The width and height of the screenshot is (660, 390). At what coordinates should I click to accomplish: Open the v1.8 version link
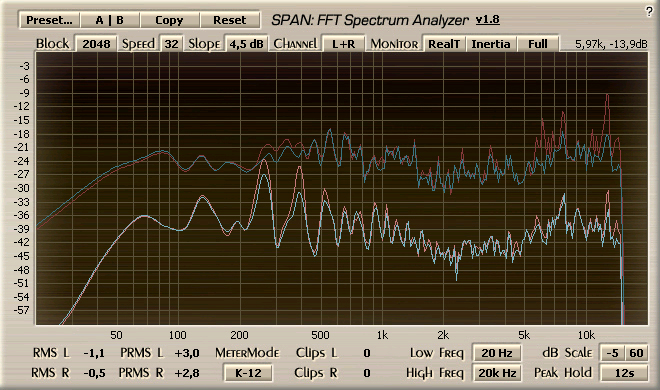click(487, 19)
